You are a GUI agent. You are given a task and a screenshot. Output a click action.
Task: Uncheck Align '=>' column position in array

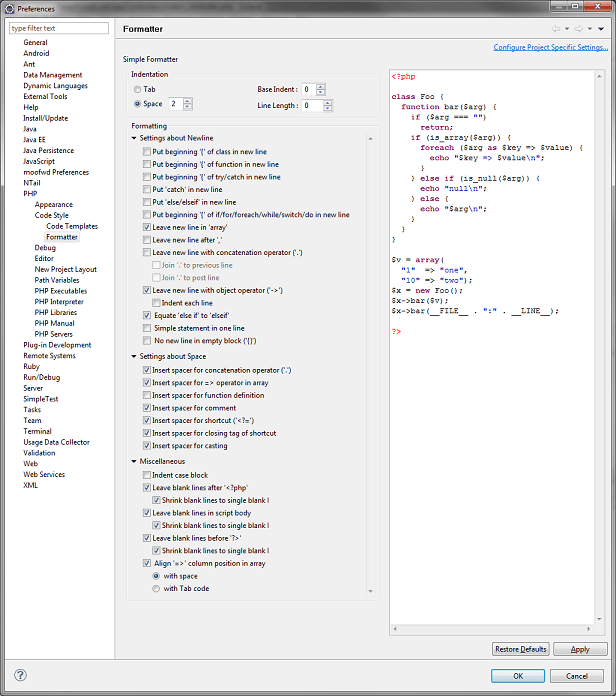click(x=147, y=563)
